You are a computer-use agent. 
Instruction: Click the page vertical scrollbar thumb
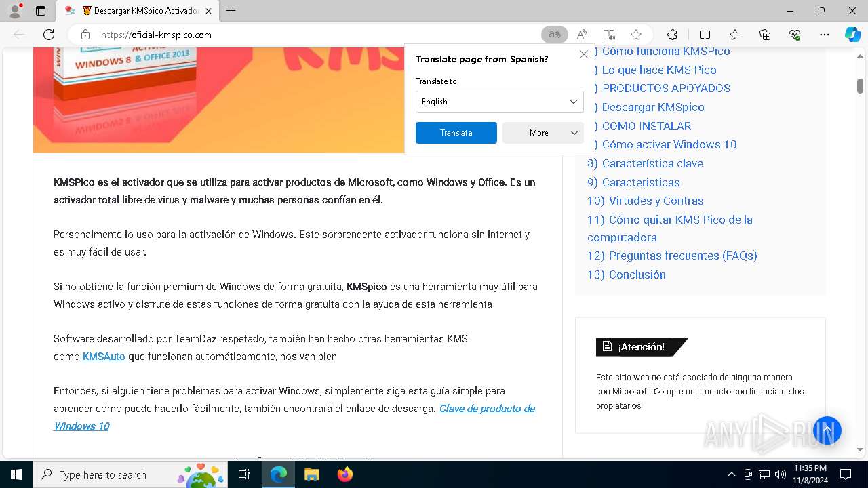[x=860, y=86]
